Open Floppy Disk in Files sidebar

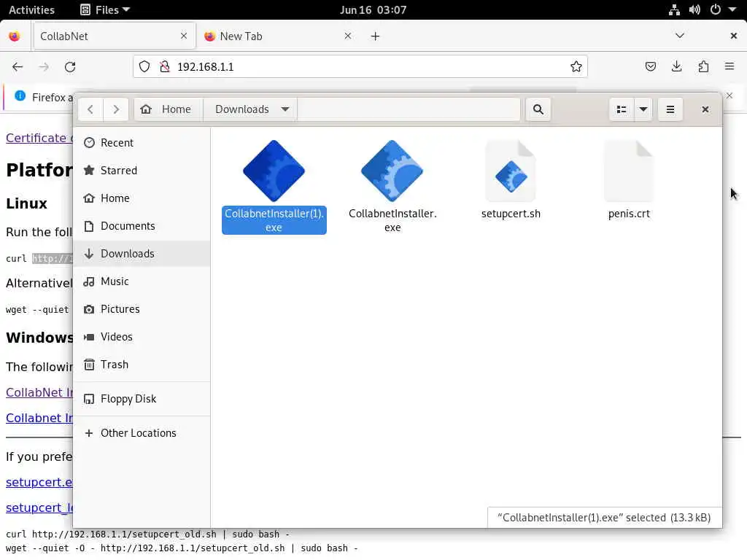click(142, 399)
